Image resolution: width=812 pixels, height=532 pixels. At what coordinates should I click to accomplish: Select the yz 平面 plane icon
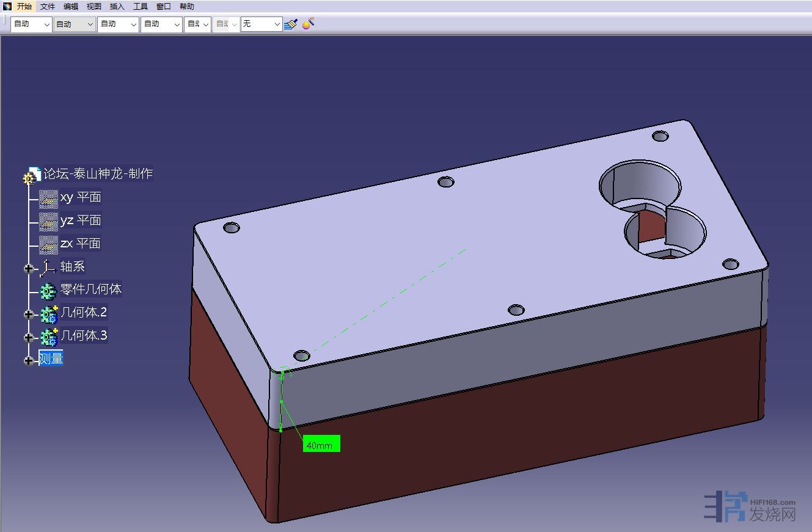[x=48, y=221]
